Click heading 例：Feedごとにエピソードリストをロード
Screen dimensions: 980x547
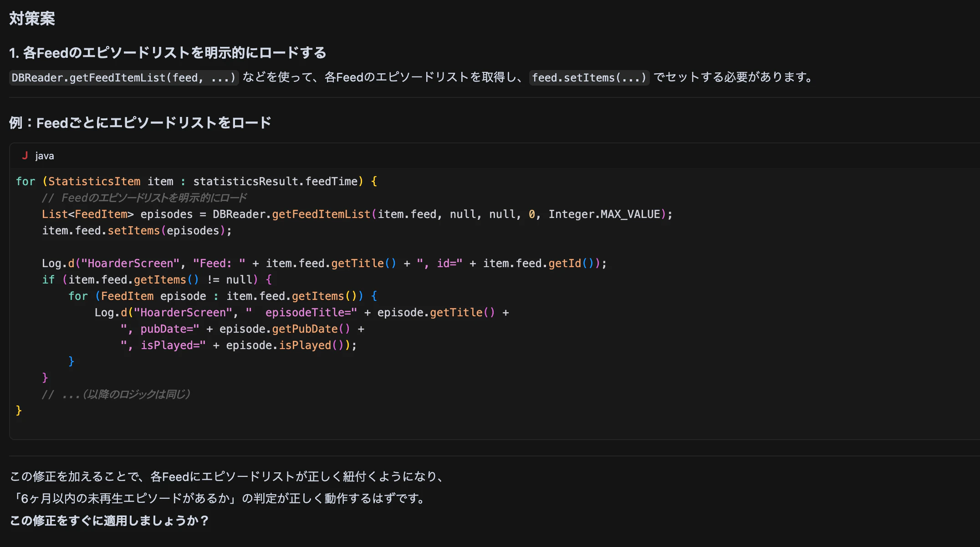[x=140, y=123]
